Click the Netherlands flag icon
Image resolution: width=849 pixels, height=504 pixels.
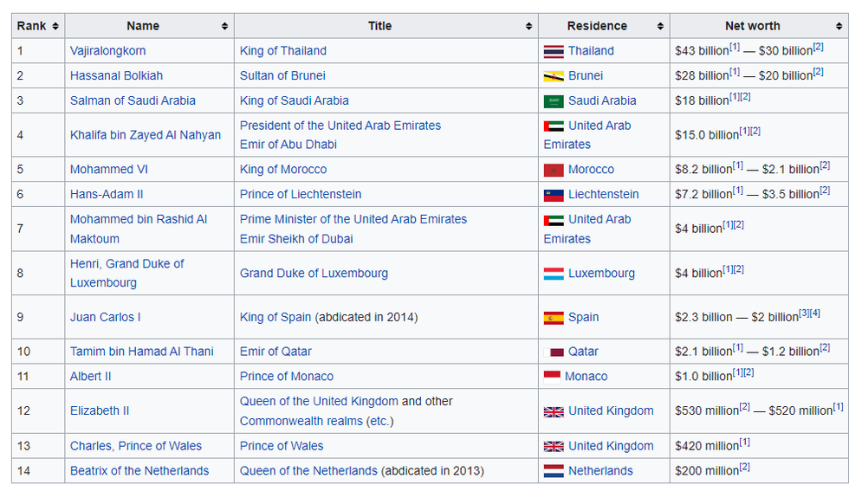tap(554, 471)
